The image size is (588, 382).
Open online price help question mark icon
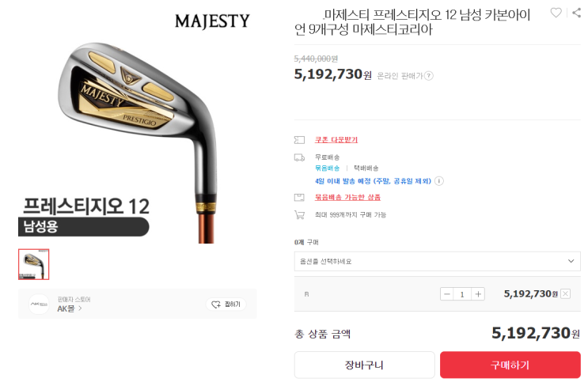pyautogui.click(x=429, y=76)
